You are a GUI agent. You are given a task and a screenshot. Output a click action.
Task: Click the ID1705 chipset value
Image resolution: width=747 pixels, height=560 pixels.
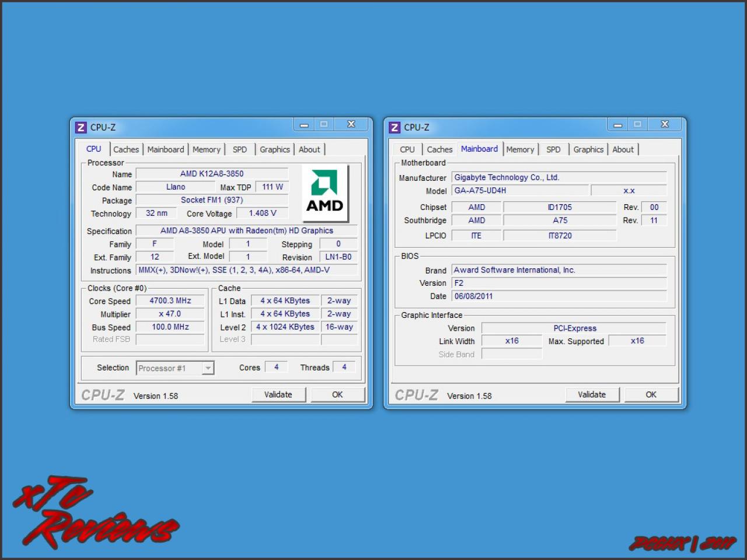tap(560, 207)
